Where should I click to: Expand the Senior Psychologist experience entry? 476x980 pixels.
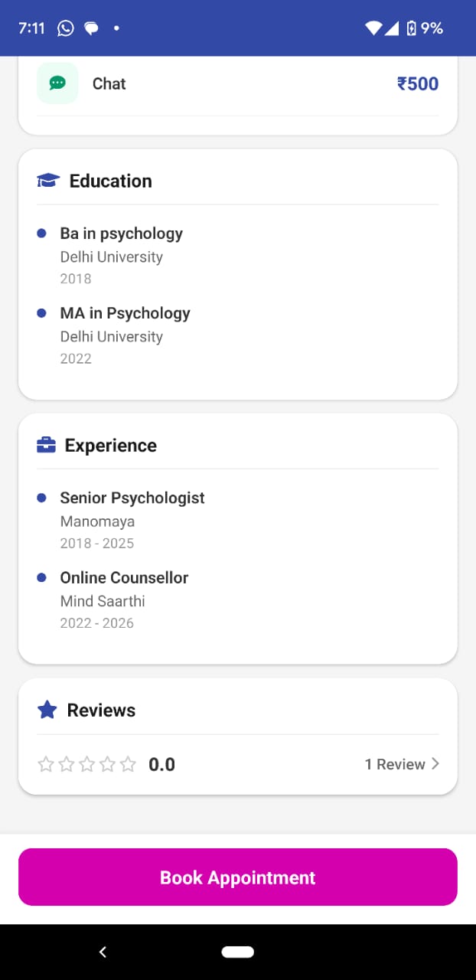(132, 498)
